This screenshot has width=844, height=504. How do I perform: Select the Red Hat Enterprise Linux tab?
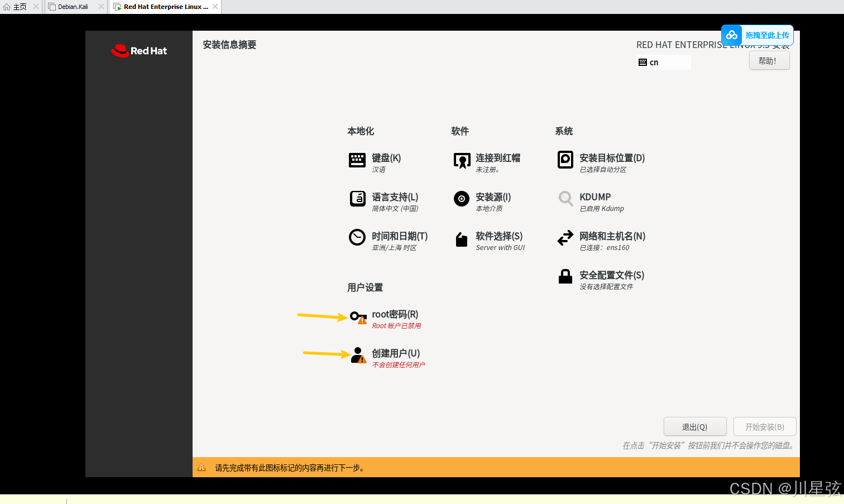pyautogui.click(x=166, y=7)
